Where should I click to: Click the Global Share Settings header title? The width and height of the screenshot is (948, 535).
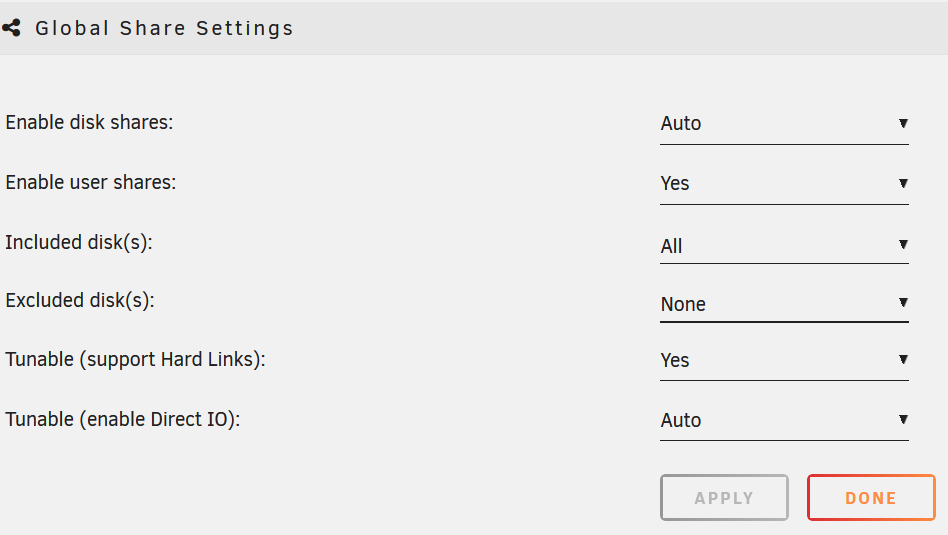(164, 28)
